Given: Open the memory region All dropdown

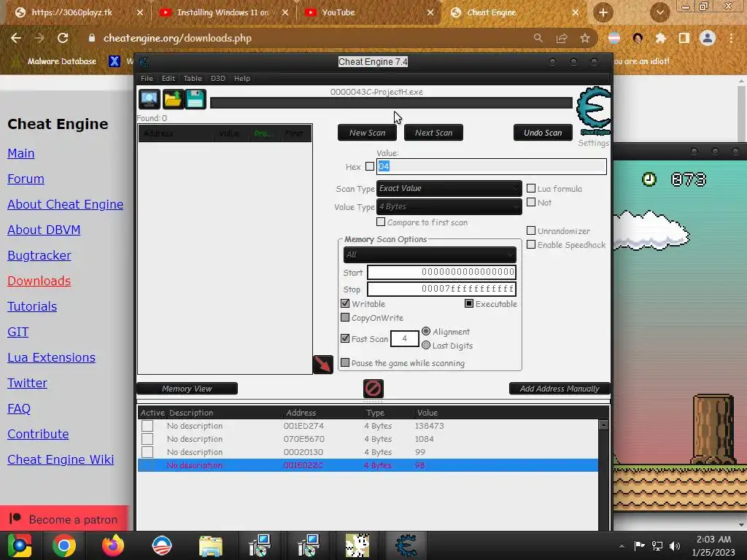Looking at the screenshot, I should point(430,254).
